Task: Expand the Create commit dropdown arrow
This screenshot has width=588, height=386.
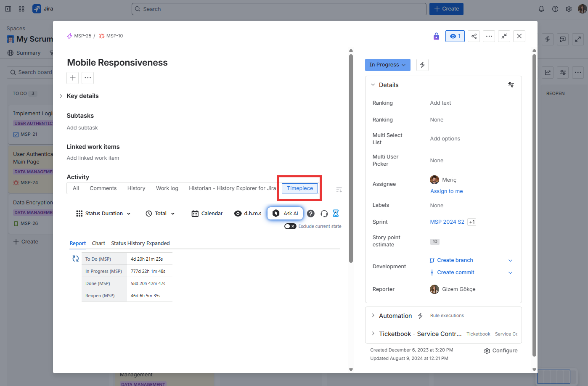Action: pos(510,272)
